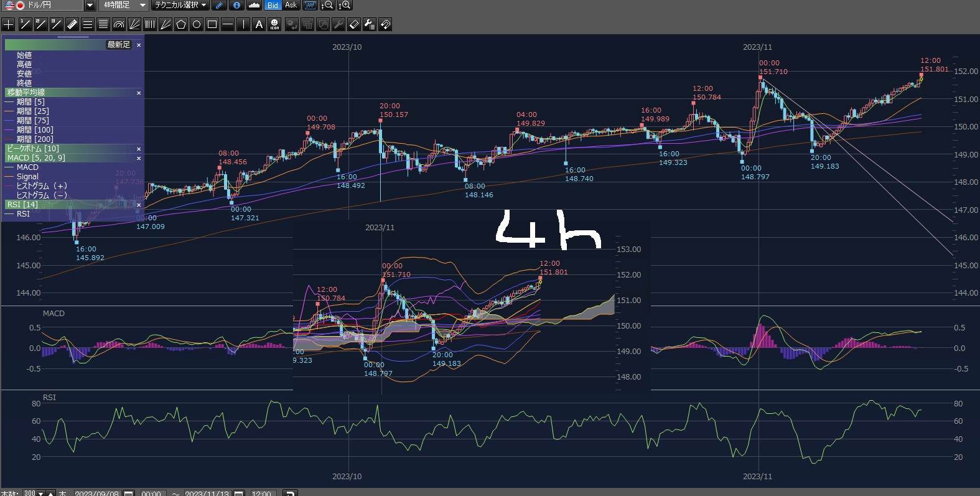
Task: Remove the RSI [14] indicator
Action: (x=139, y=205)
